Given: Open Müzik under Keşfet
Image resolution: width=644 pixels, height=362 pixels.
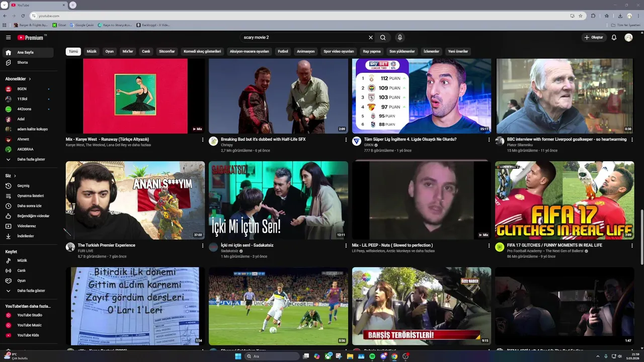Looking at the screenshot, I should tap(28, 260).
